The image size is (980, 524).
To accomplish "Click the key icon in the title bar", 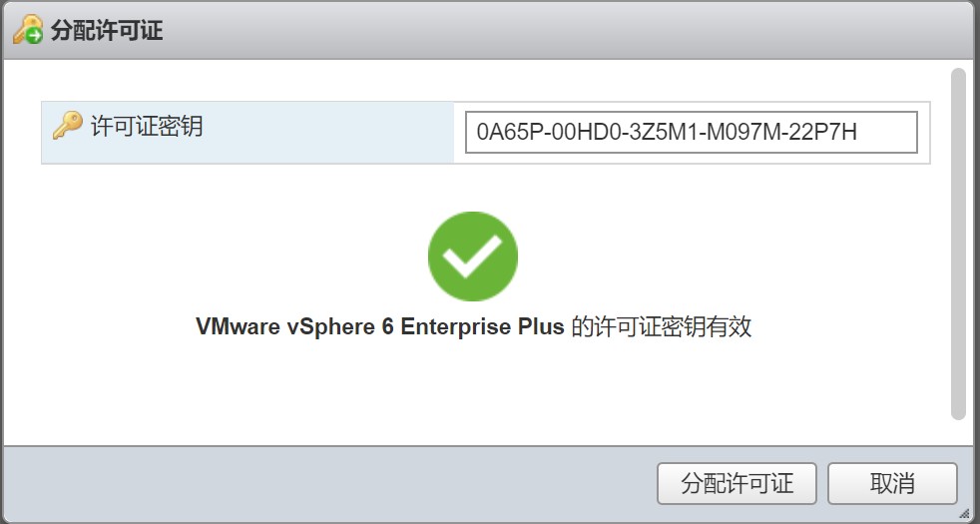I will click(28, 30).
